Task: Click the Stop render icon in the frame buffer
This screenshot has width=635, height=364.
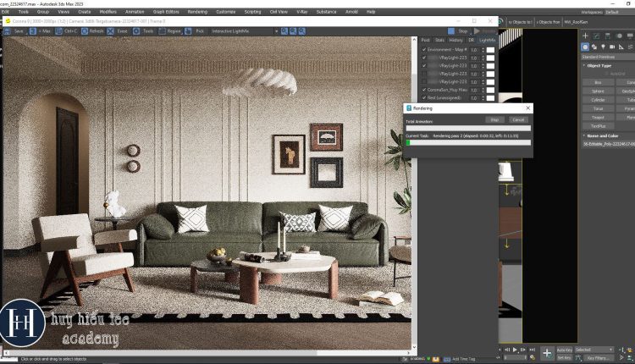Action: coord(451,31)
